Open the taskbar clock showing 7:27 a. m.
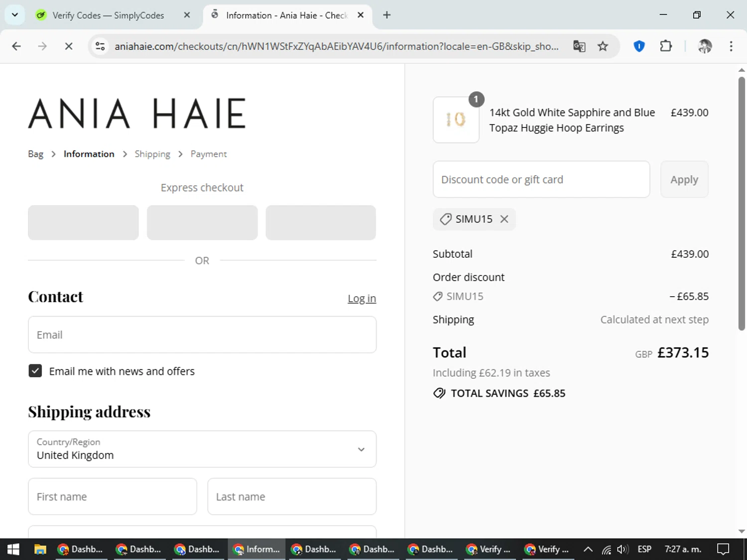Viewport: 747px width, 560px height. (x=683, y=549)
